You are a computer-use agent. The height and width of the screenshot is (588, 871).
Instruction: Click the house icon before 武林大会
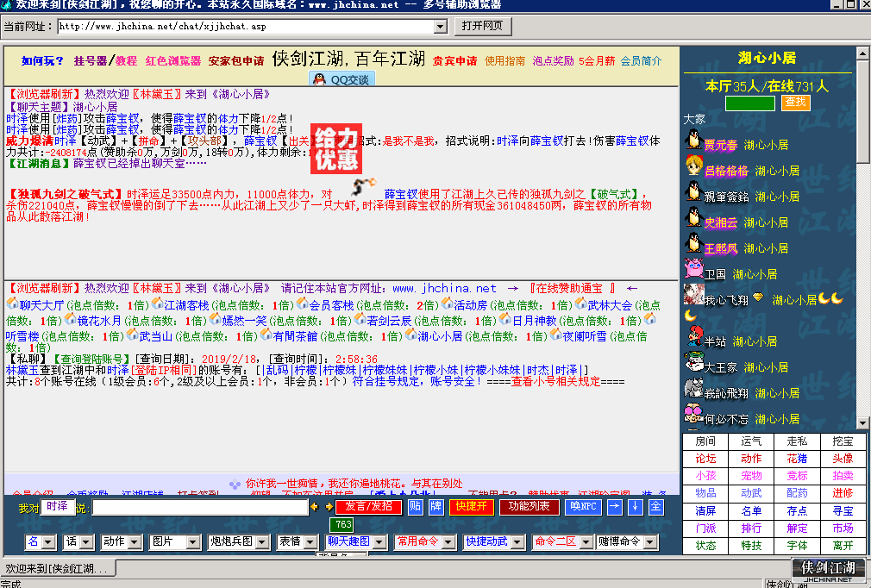pyautogui.click(x=581, y=303)
